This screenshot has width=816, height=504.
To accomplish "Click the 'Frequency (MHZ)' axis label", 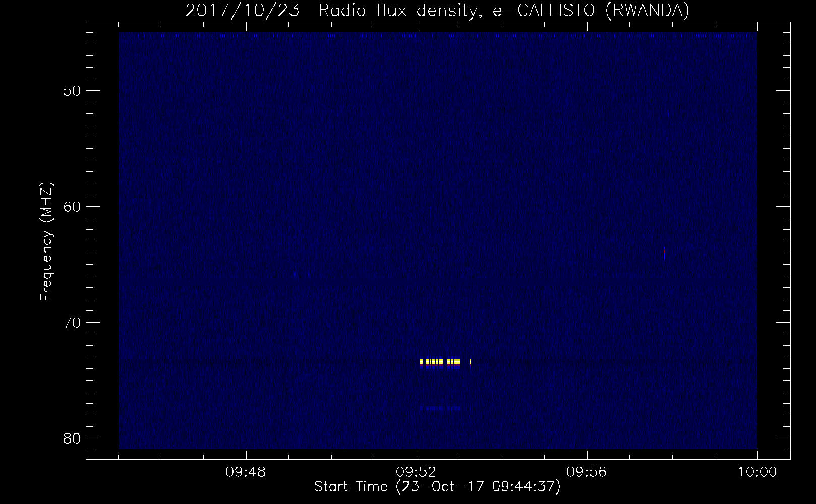I will 46,242.
